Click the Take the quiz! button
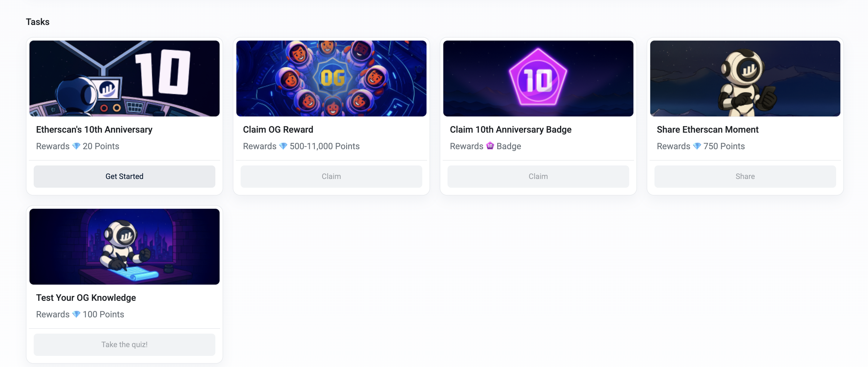Image resolution: width=868 pixels, height=367 pixels. click(124, 344)
